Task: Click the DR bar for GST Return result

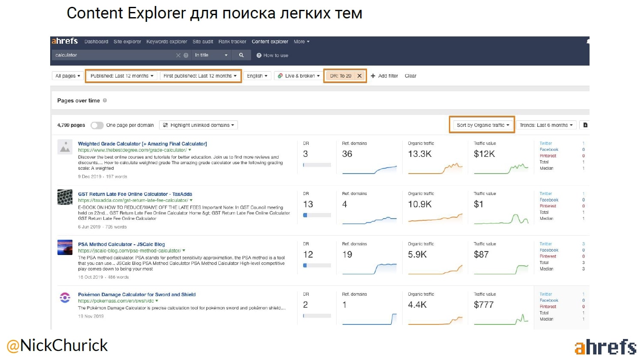Action: pos(317,215)
